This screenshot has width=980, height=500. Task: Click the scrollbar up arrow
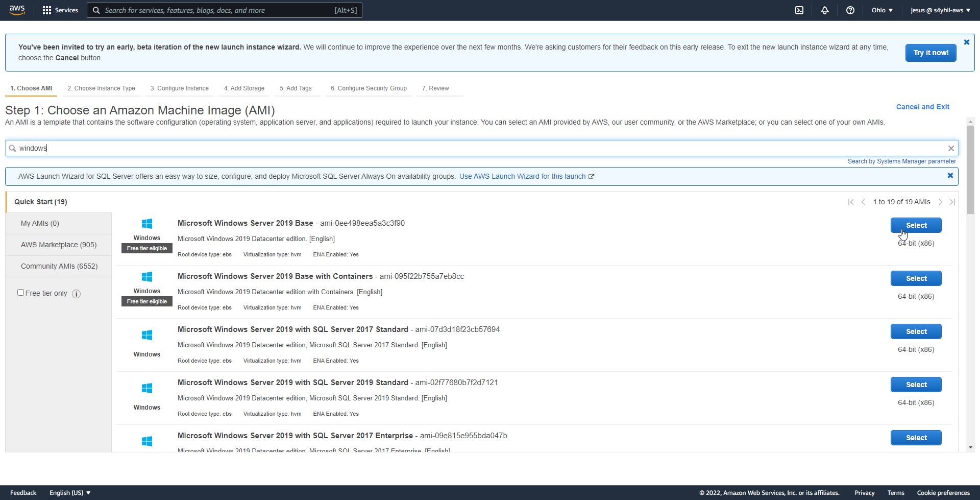(x=970, y=122)
